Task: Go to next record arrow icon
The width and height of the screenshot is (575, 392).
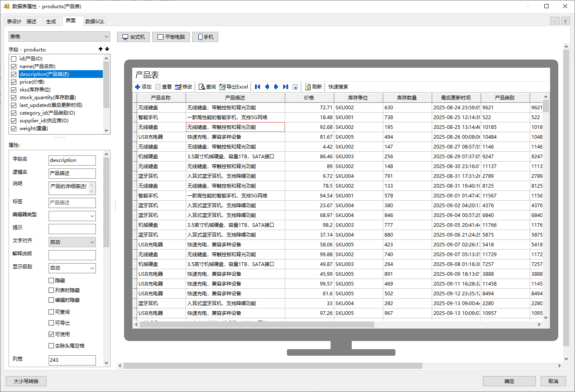Action: coord(276,87)
